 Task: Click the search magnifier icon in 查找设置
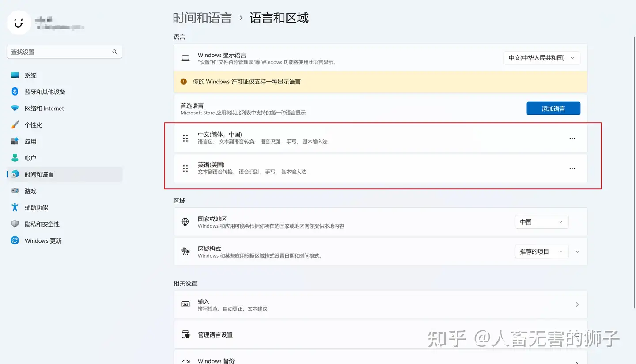coord(115,52)
